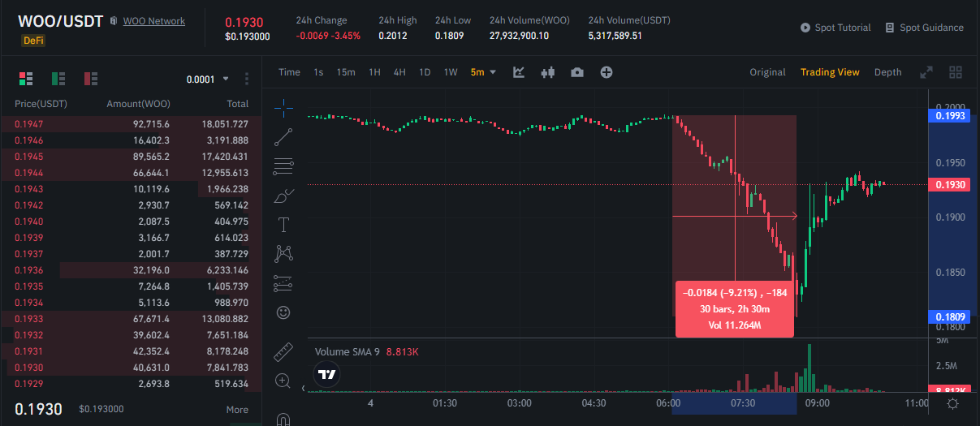Click the TradingView logo on chart
Screen dimensions: 980x426
pyautogui.click(x=327, y=375)
